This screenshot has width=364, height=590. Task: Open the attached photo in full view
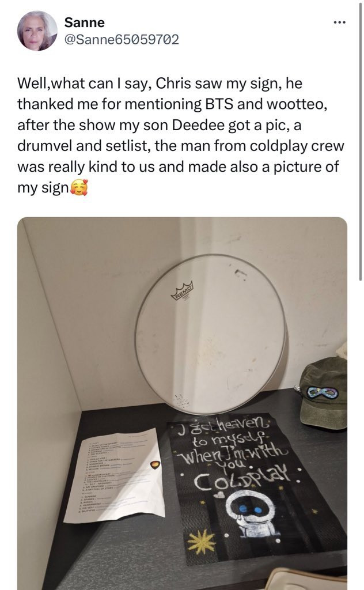[182, 403]
